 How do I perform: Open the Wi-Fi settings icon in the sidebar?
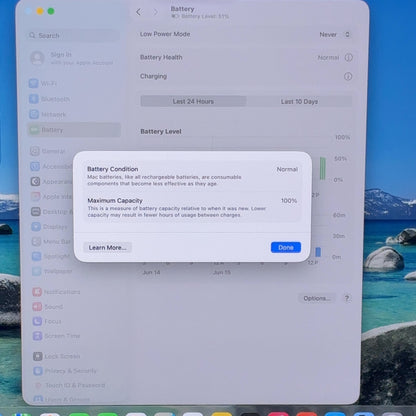[x=33, y=83]
